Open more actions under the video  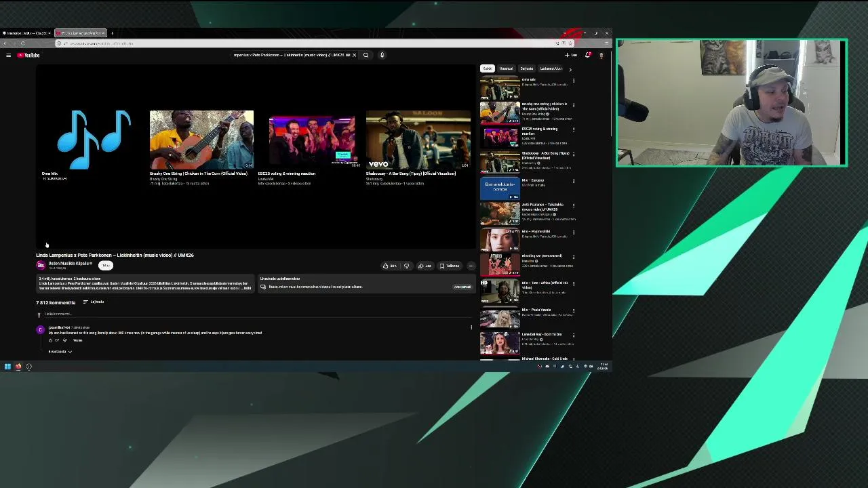pos(471,266)
